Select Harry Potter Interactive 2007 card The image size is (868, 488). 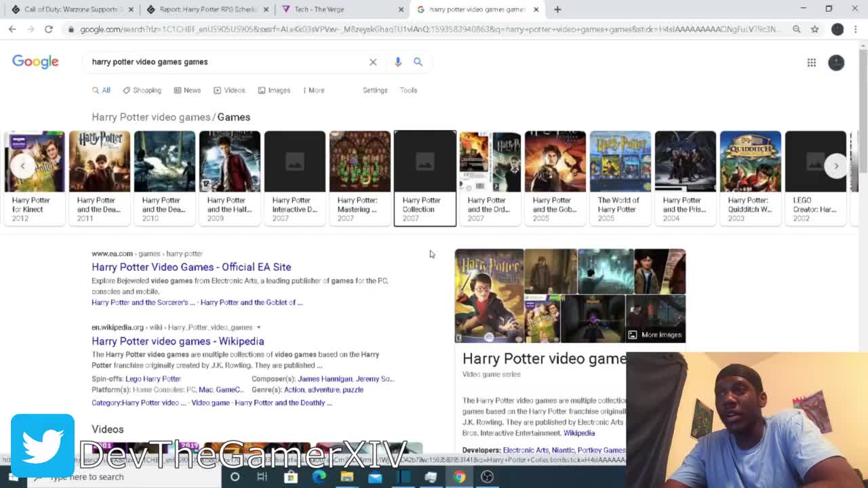click(294, 178)
